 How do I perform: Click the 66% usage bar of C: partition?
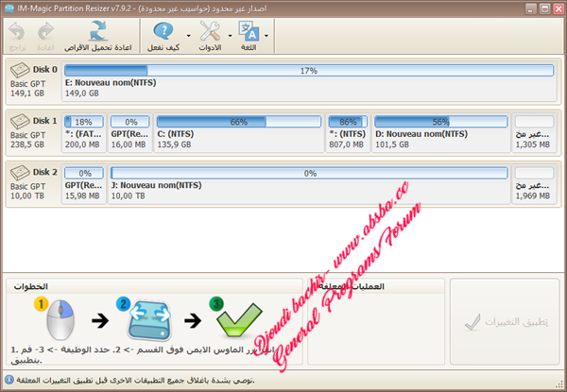[239, 122]
